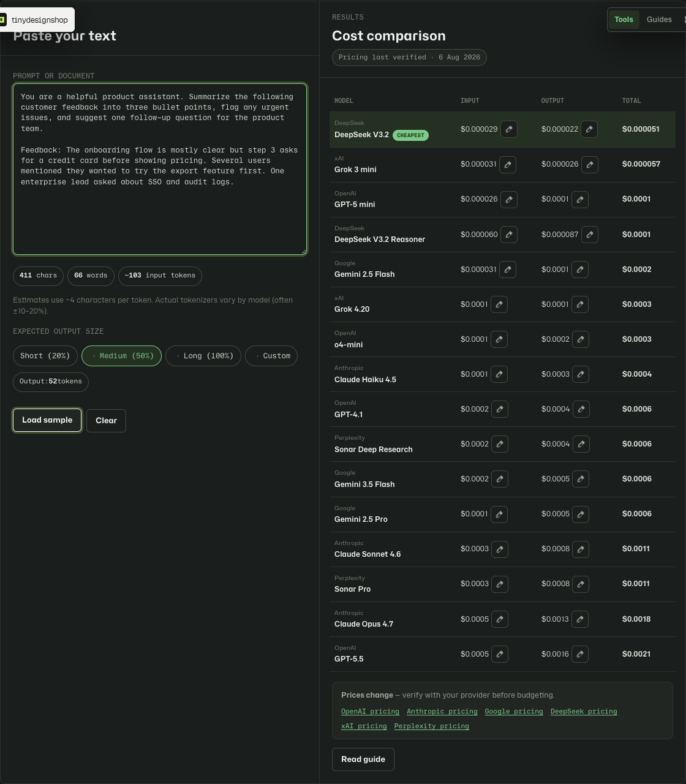
Task: Open Perplexity pricing link
Action: 432,726
